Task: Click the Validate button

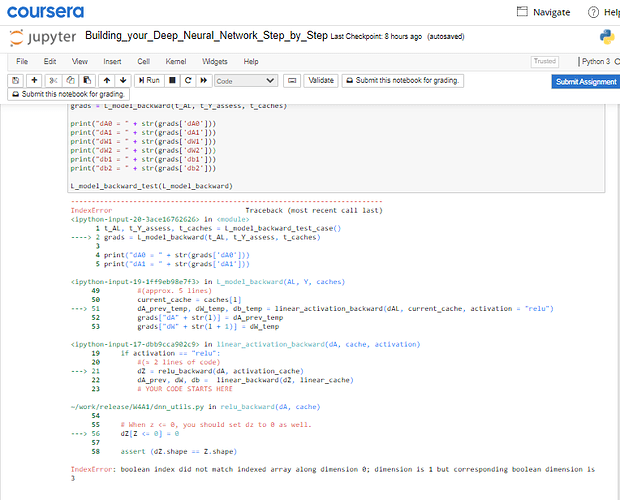Action: point(321,80)
